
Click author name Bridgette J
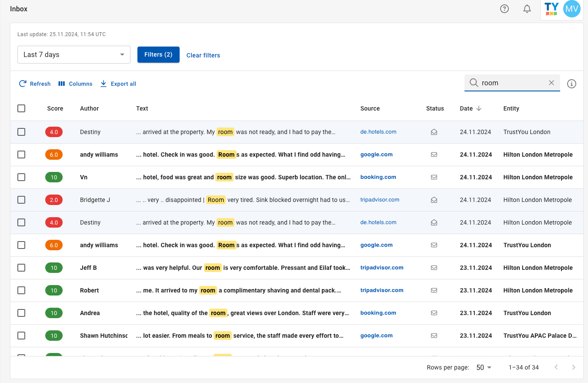tap(95, 200)
